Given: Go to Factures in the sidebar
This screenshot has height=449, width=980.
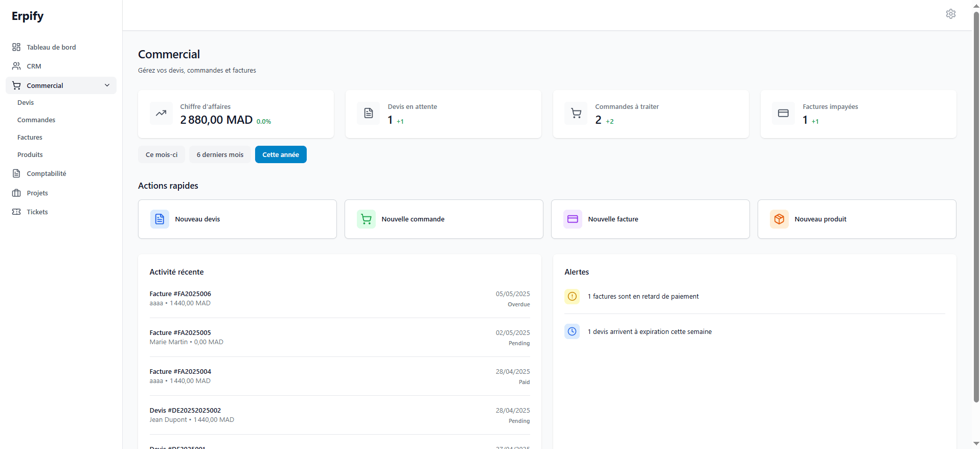Looking at the screenshot, I should pyautogui.click(x=30, y=137).
